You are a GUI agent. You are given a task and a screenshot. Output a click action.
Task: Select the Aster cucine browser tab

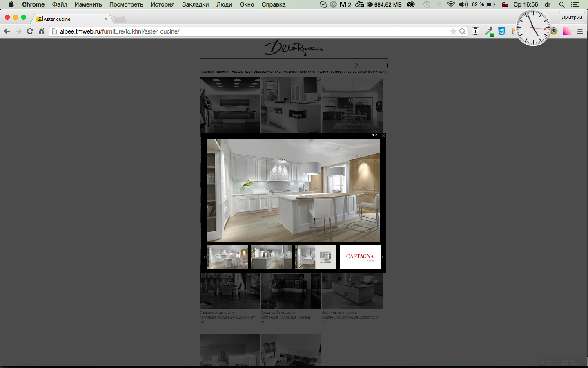pos(71,19)
